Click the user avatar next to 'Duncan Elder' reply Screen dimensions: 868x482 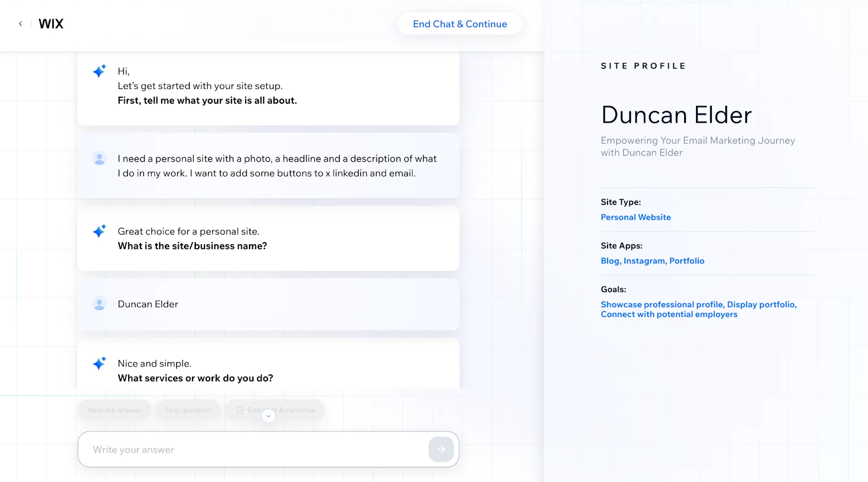[99, 304]
